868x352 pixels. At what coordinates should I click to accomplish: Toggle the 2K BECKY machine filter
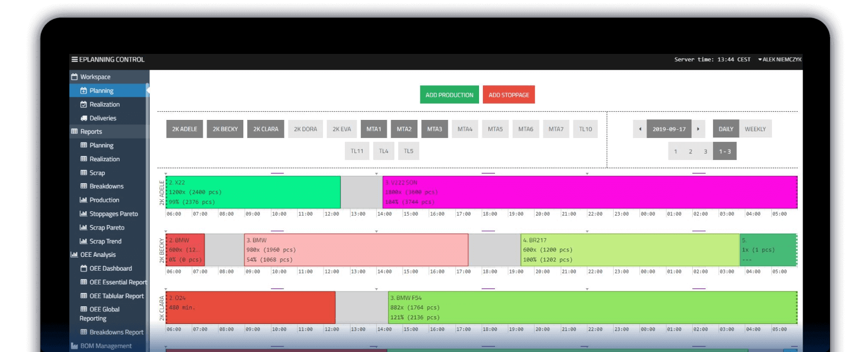[x=225, y=129]
